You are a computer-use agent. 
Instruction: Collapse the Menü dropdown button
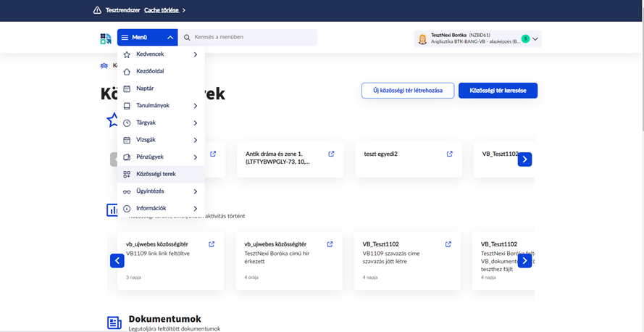[x=147, y=38]
